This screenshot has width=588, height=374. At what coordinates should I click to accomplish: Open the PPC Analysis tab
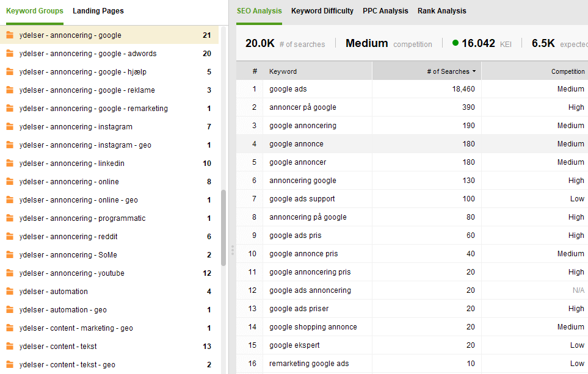pyautogui.click(x=385, y=11)
